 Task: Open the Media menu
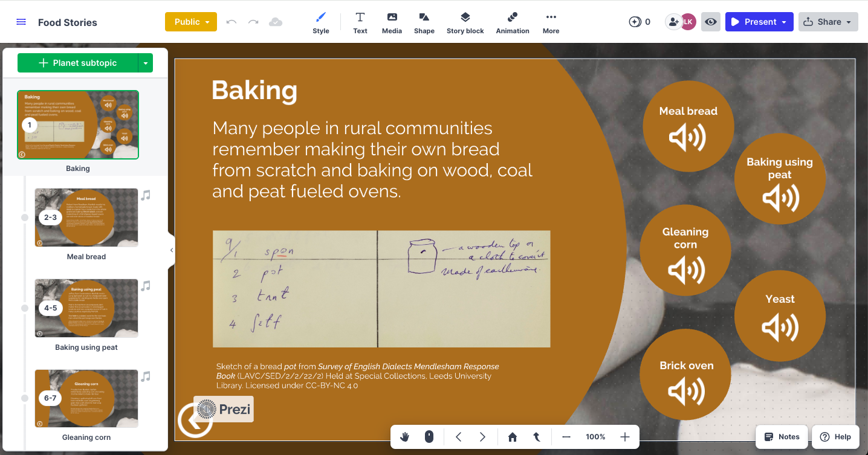coord(392,22)
